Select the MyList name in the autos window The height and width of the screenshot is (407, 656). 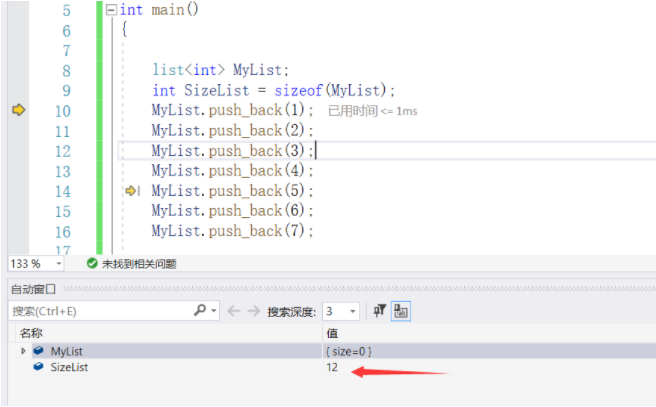click(x=67, y=351)
